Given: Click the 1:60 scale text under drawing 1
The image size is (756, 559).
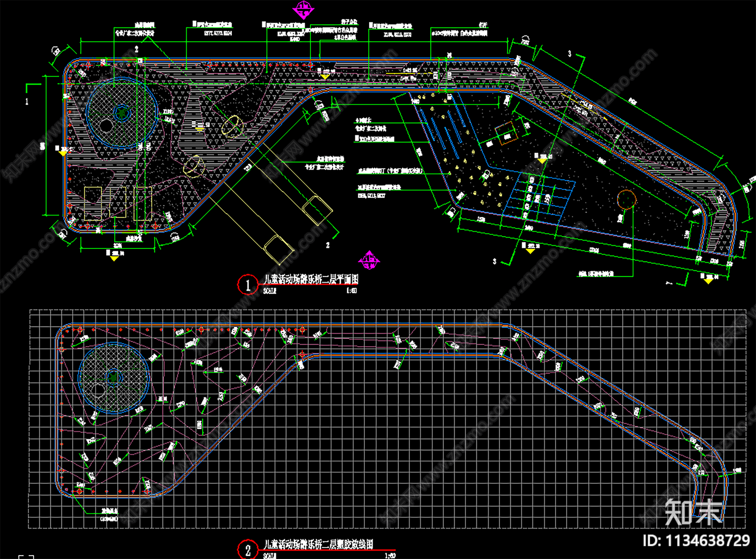Looking at the screenshot, I should coord(352,291).
